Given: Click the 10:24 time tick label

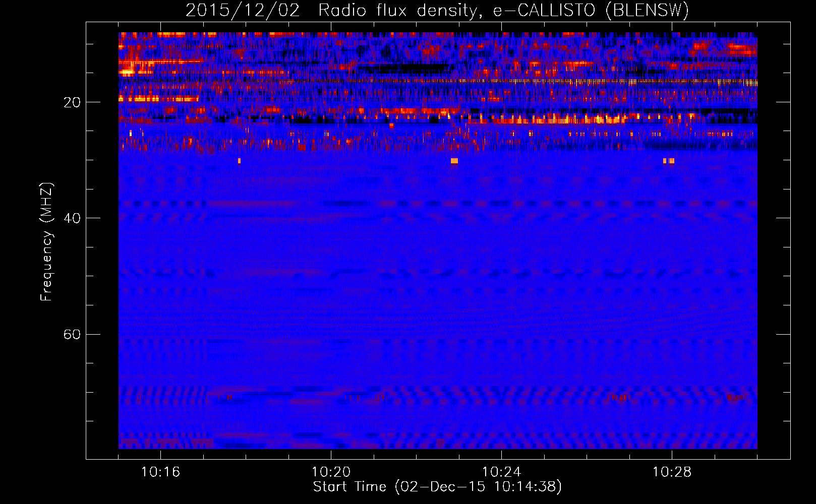Looking at the screenshot, I should pos(501,472).
